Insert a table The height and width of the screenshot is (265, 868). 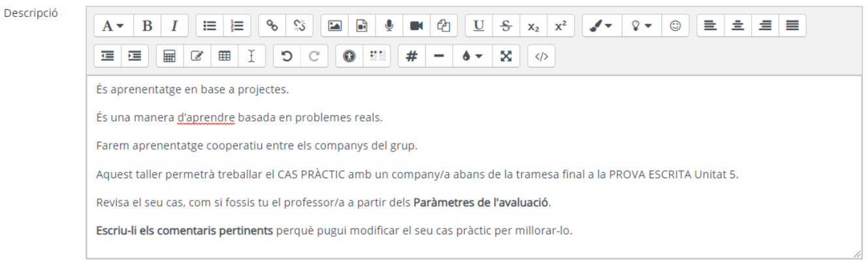(223, 57)
